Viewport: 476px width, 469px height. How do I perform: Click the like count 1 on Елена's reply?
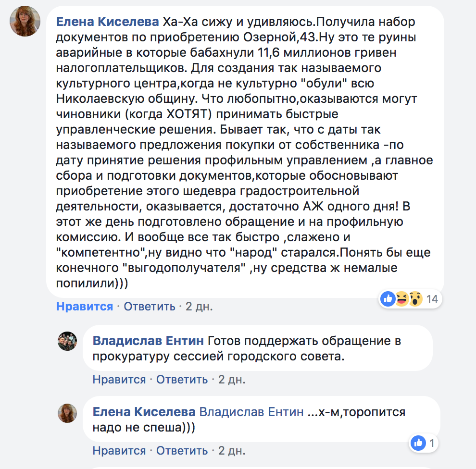432,443
